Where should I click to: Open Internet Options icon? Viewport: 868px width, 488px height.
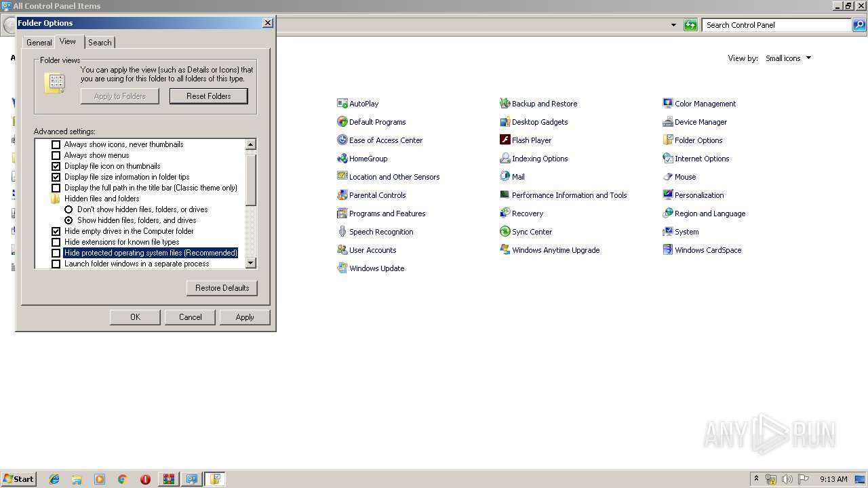(667, 159)
